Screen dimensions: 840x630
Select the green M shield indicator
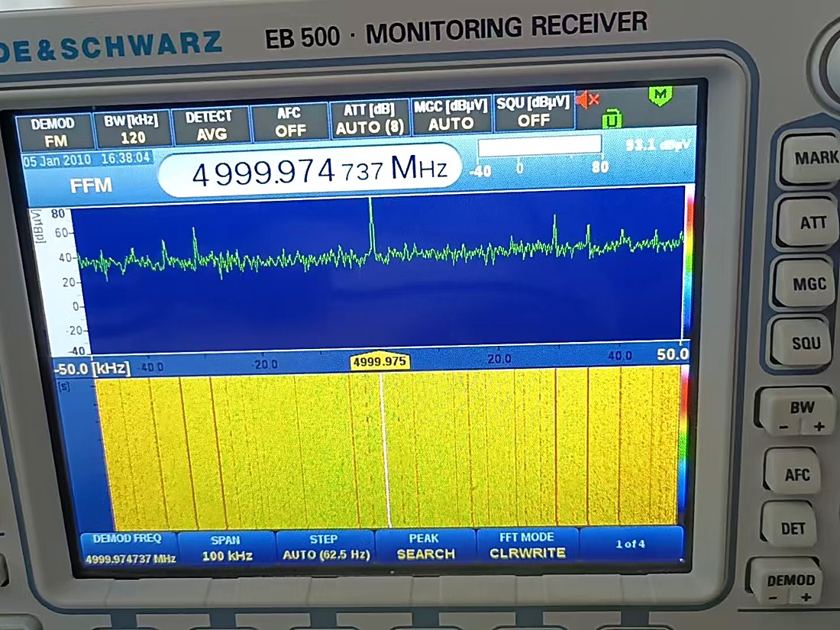(661, 95)
